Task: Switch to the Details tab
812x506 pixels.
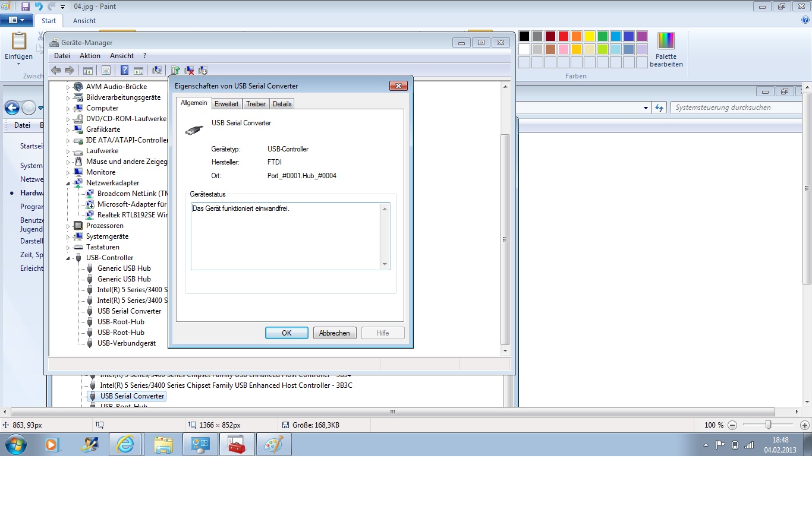Action: point(282,104)
